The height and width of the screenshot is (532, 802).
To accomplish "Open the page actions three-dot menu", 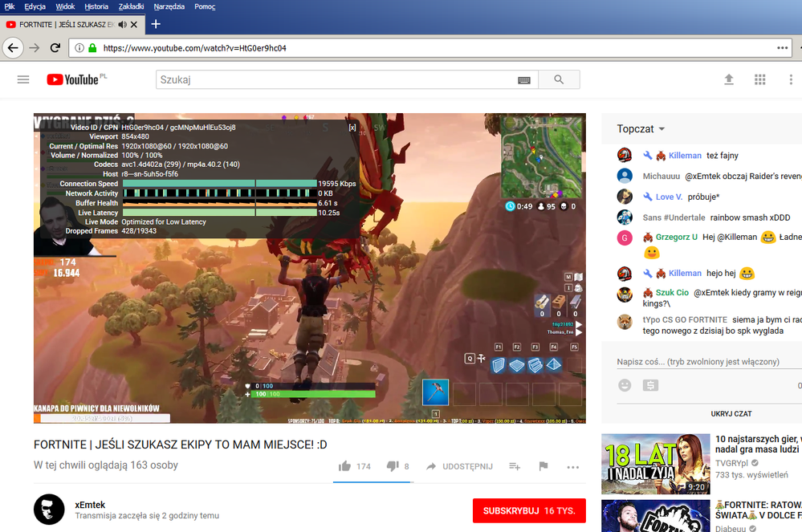I will (782, 48).
